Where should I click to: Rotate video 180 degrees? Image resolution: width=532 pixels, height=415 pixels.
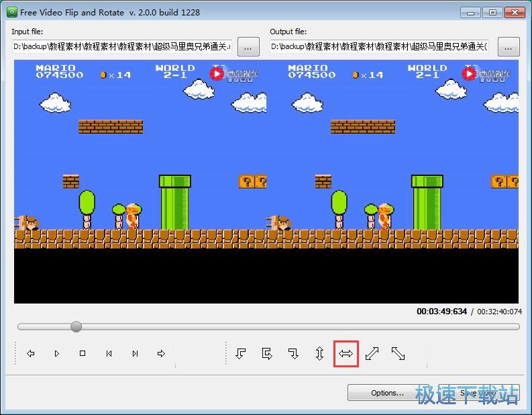[x=267, y=353]
